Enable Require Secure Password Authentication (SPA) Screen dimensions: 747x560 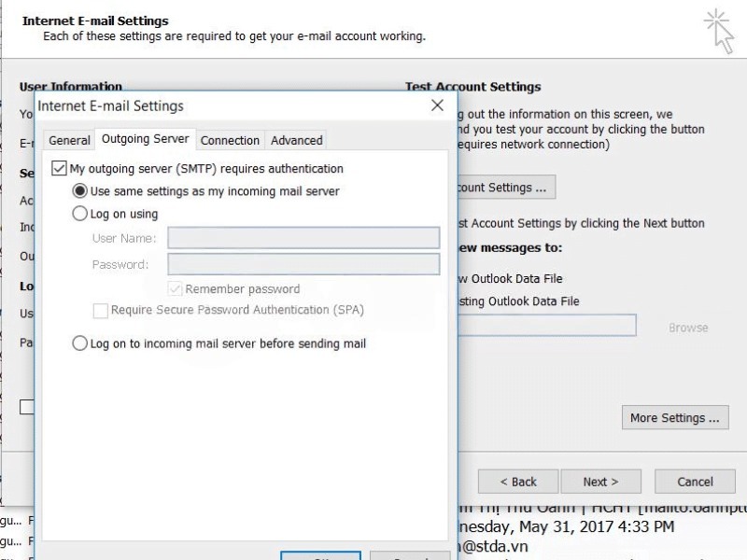point(101,310)
